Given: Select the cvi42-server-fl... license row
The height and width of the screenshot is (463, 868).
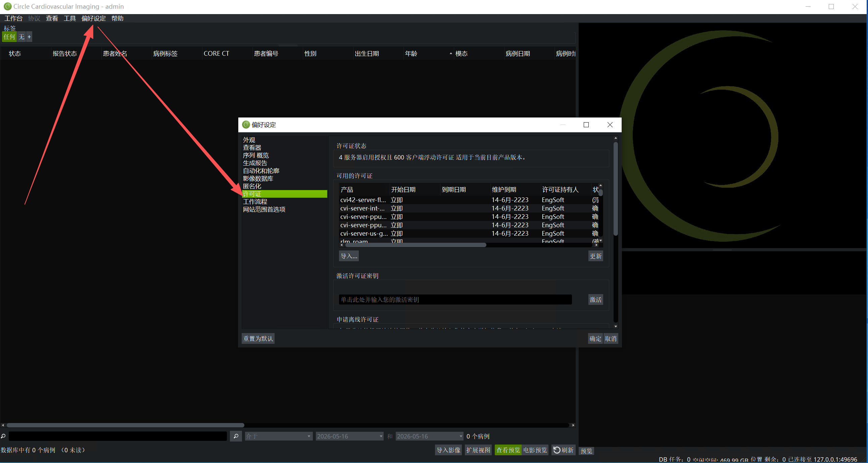Looking at the screenshot, I should tap(469, 200).
